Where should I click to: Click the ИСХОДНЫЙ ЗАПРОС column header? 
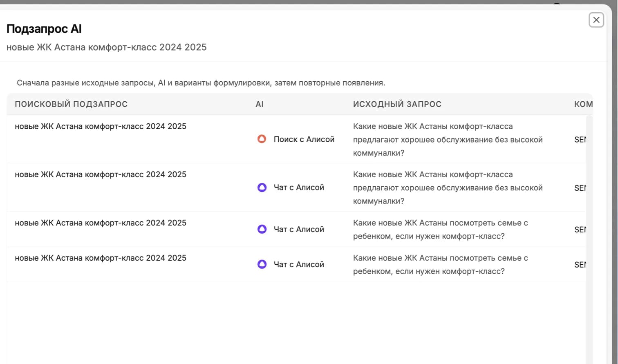pyautogui.click(x=397, y=104)
